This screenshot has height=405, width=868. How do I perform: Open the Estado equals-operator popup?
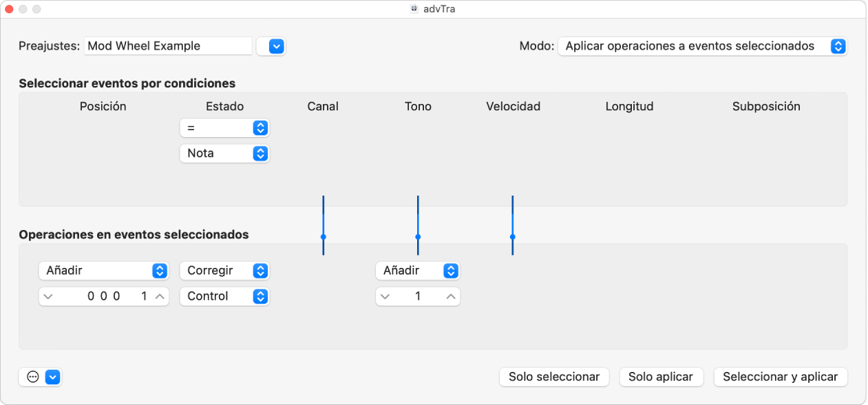click(224, 128)
